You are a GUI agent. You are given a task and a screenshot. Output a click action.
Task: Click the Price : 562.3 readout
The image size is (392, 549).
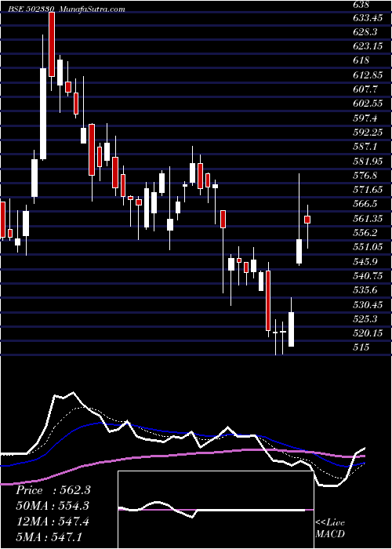(53, 490)
